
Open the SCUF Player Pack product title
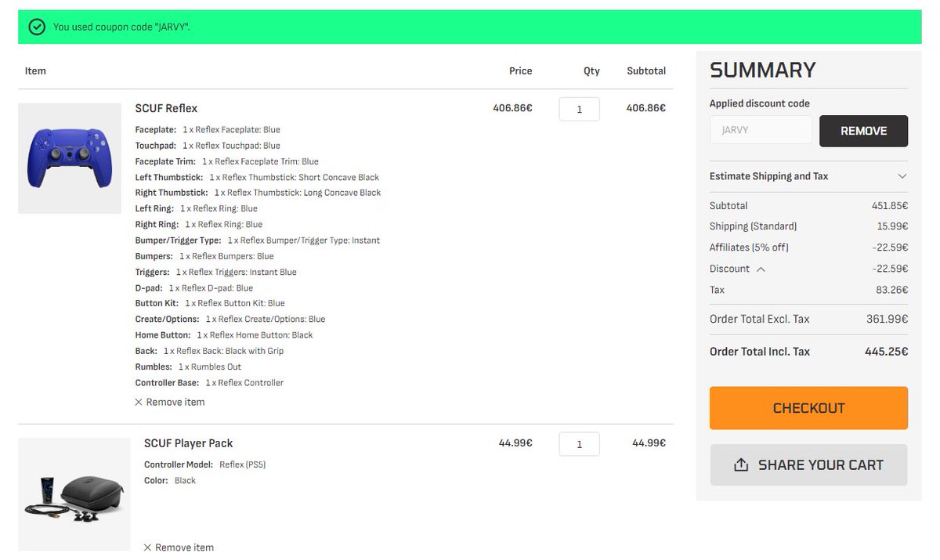coord(189,443)
